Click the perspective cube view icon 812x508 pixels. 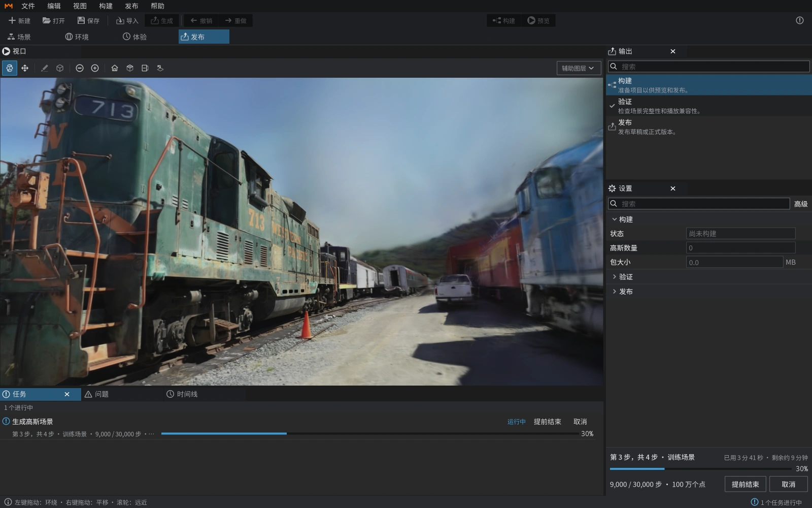click(x=130, y=68)
